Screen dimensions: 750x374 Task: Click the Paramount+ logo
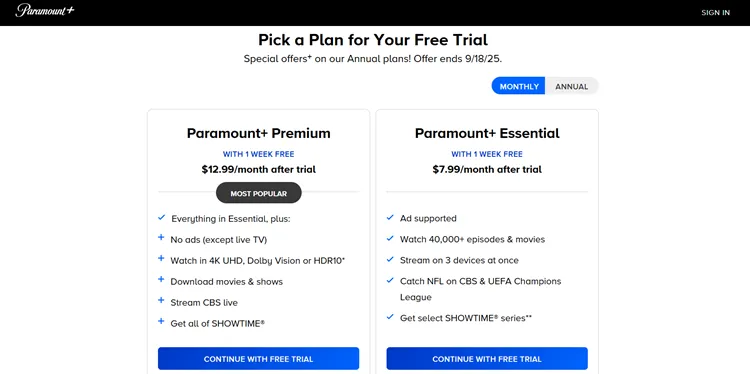pos(44,11)
